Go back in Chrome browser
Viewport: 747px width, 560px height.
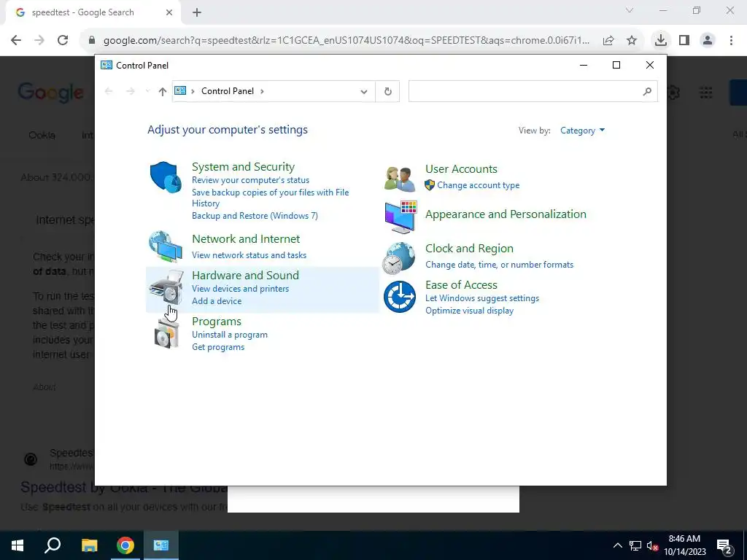coord(16,40)
